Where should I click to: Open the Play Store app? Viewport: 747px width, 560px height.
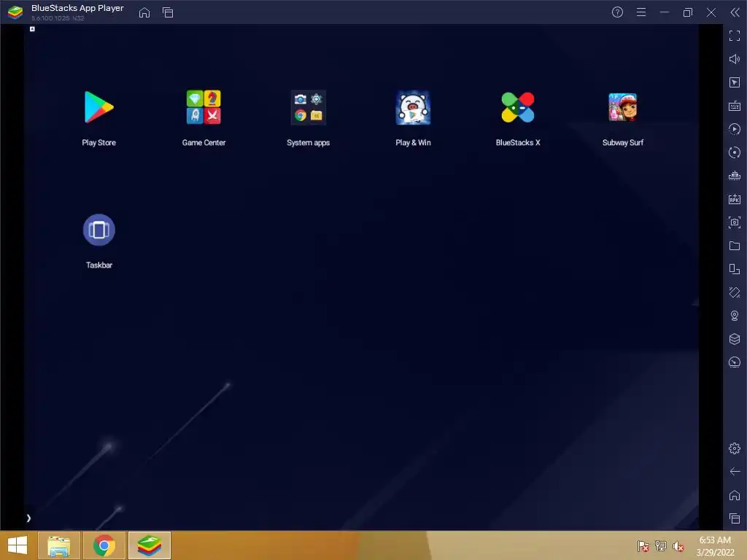pos(98,108)
